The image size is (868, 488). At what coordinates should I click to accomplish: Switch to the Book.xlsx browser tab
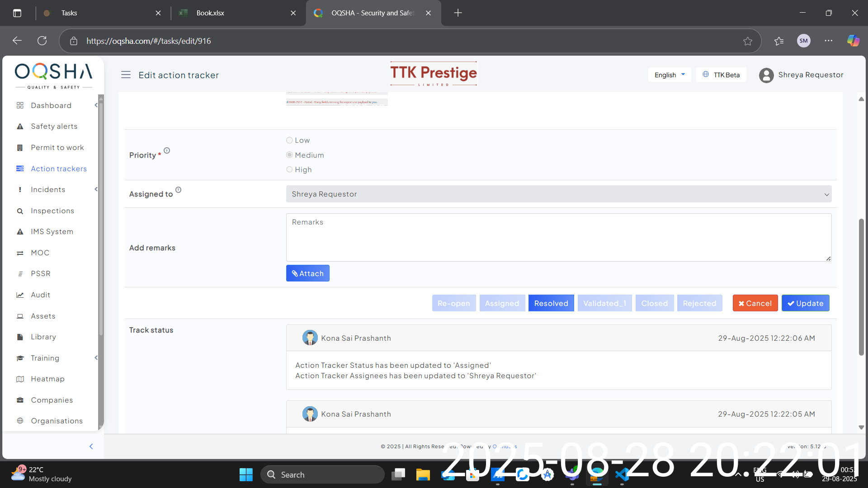coord(210,13)
